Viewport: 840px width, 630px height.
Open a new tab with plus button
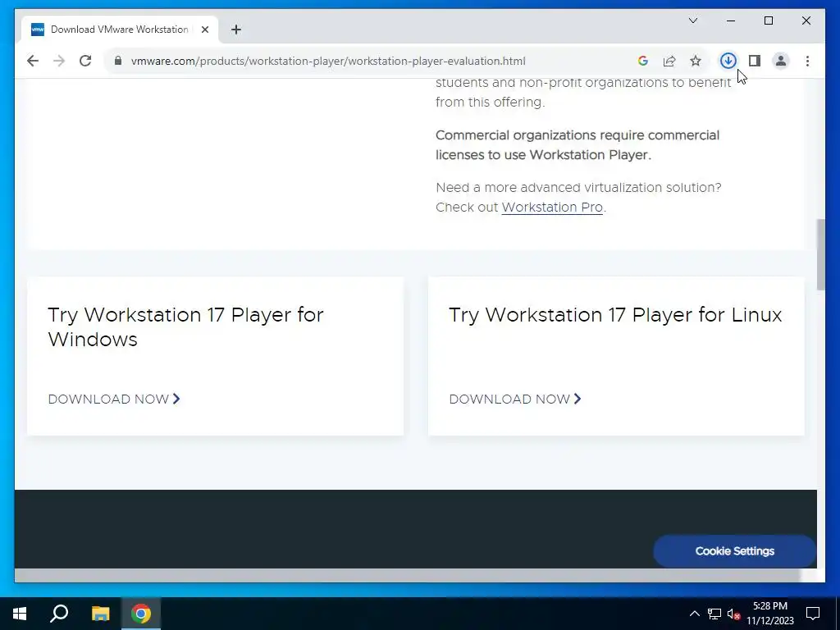236,30
